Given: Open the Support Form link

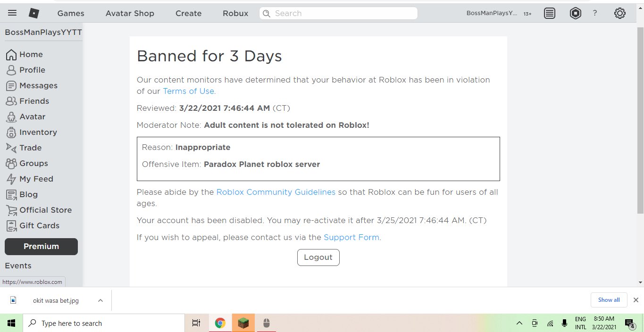Looking at the screenshot, I should (351, 238).
